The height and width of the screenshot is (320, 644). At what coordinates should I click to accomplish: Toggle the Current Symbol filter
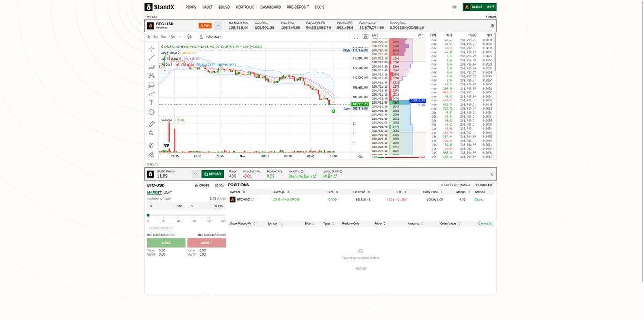click(455, 185)
